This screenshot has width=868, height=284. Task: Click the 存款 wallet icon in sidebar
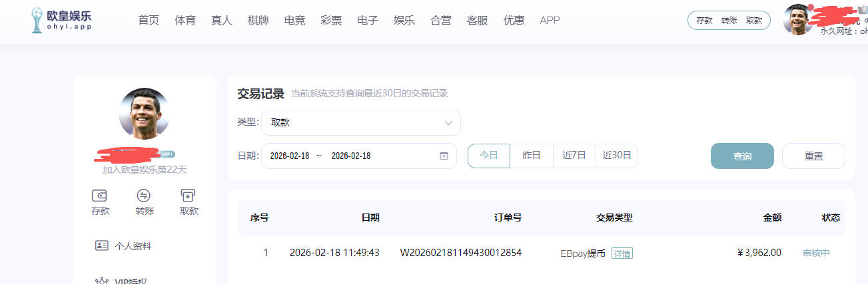coord(101,196)
